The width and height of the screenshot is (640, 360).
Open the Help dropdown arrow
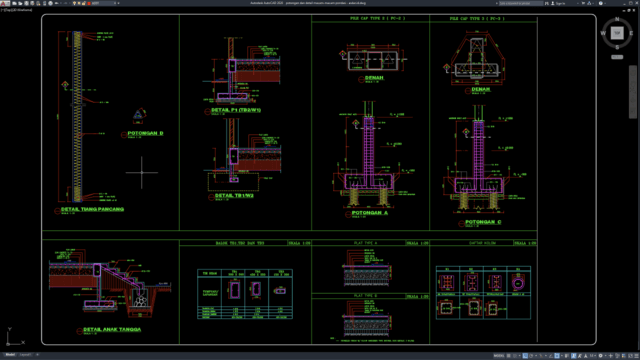coord(605,3)
